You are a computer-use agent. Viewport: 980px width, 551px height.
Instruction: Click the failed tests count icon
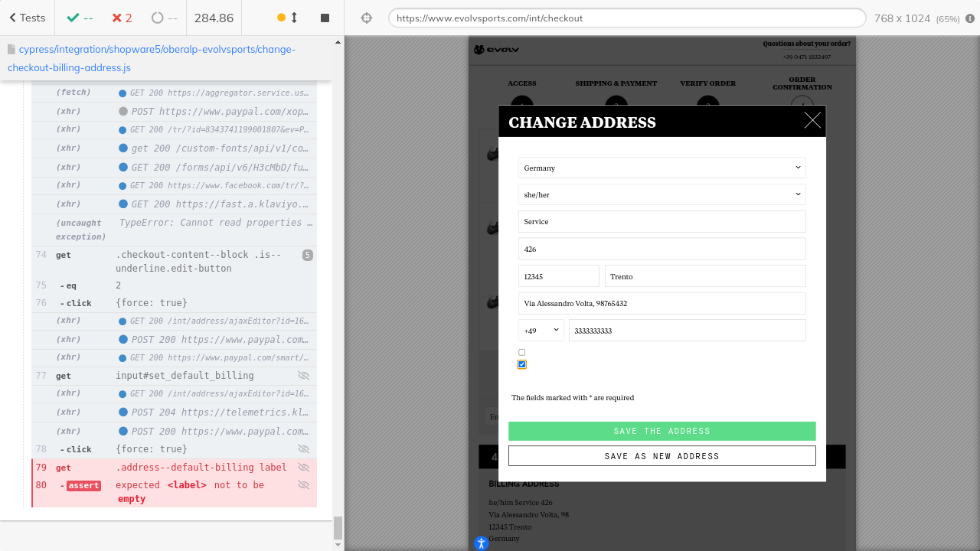(x=117, y=18)
